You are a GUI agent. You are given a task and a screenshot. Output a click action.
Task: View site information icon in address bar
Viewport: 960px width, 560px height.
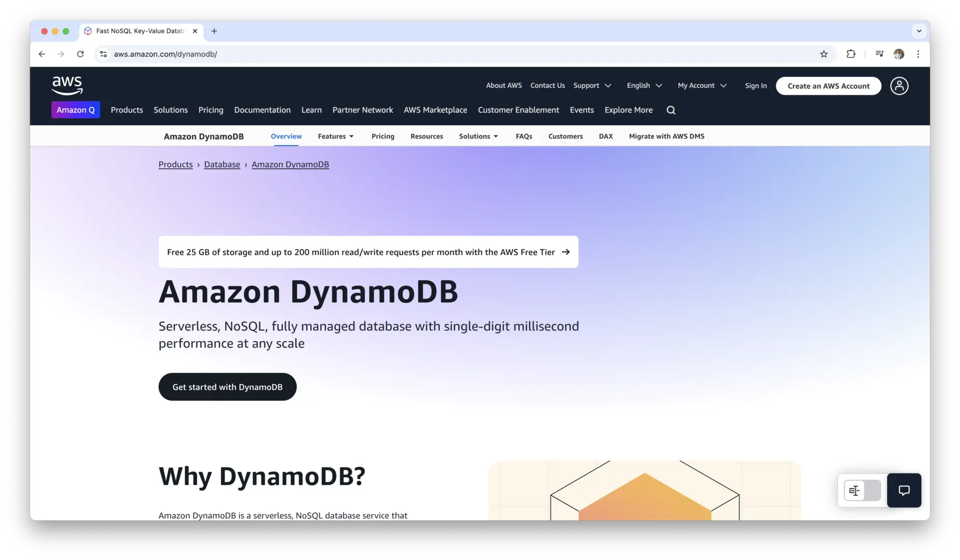coord(103,54)
